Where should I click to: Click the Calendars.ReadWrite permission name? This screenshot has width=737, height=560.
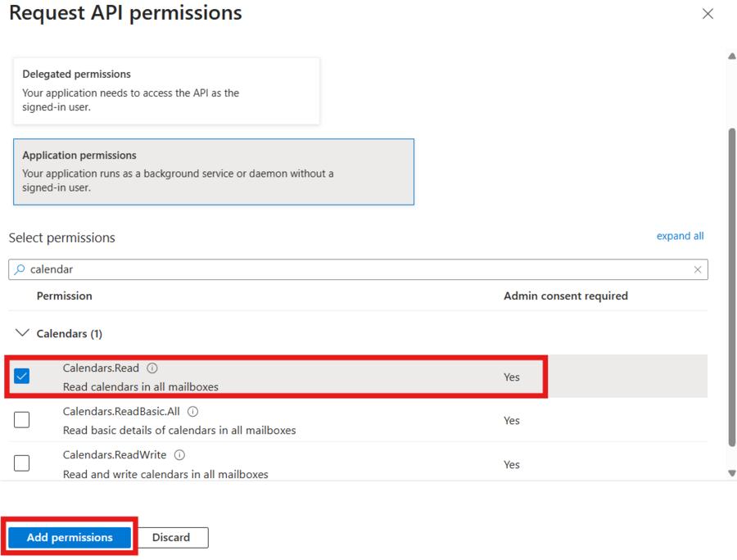pyautogui.click(x=115, y=454)
